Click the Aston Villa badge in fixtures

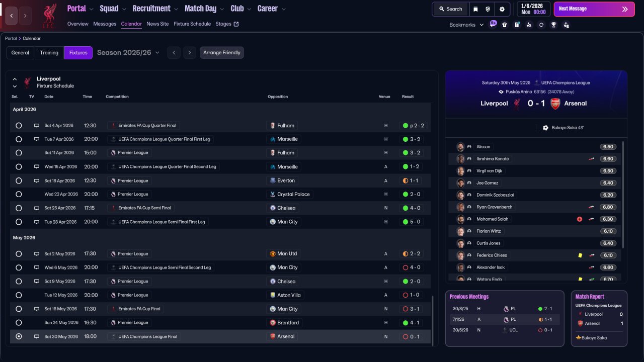pyautogui.click(x=273, y=295)
